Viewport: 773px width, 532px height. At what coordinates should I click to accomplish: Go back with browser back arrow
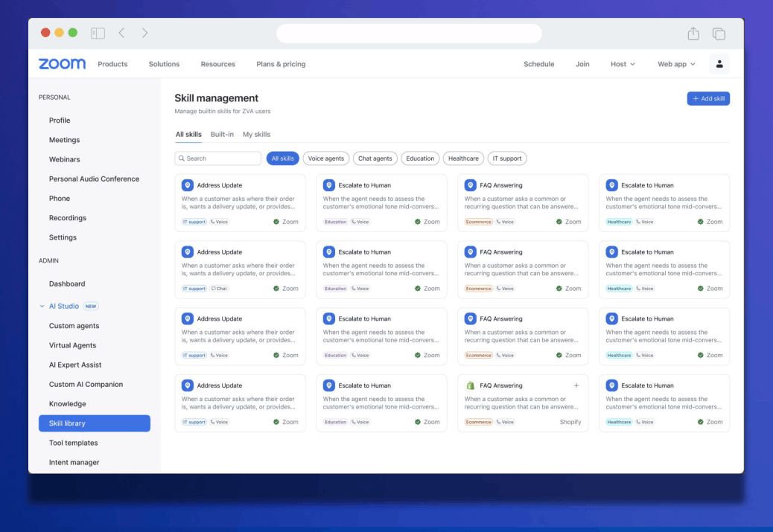coord(122,33)
